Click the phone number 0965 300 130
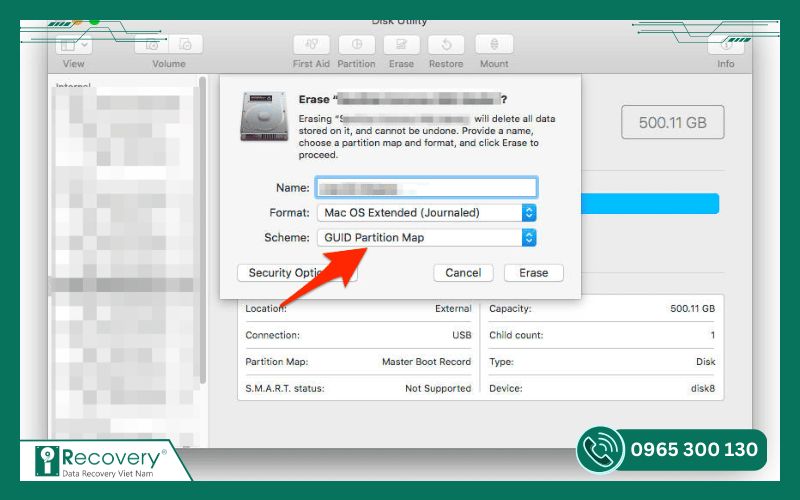The image size is (800, 500). coord(694,449)
